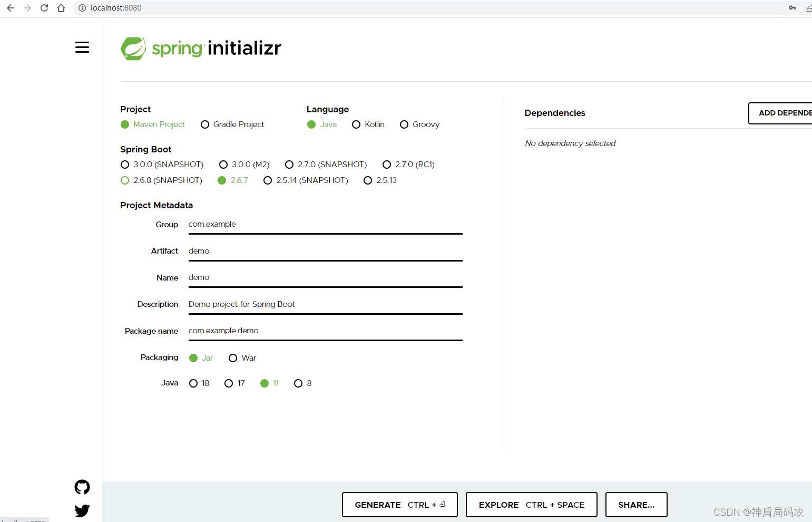
Task: Open the Twitter link icon
Action: (82, 510)
